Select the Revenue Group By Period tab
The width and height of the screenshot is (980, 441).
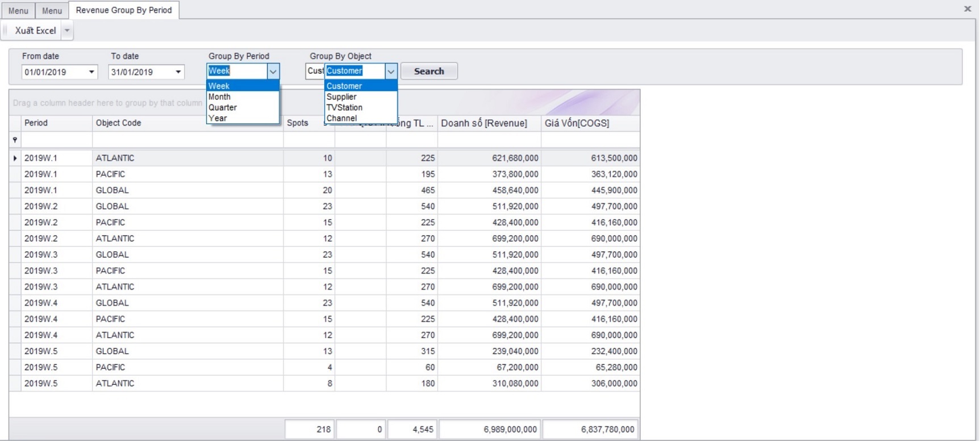pyautogui.click(x=124, y=10)
